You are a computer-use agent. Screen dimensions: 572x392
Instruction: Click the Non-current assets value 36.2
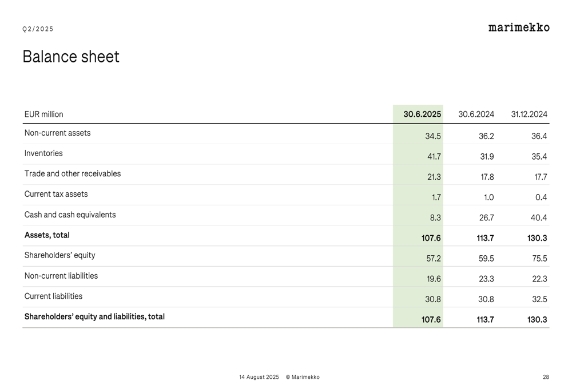pyautogui.click(x=486, y=136)
